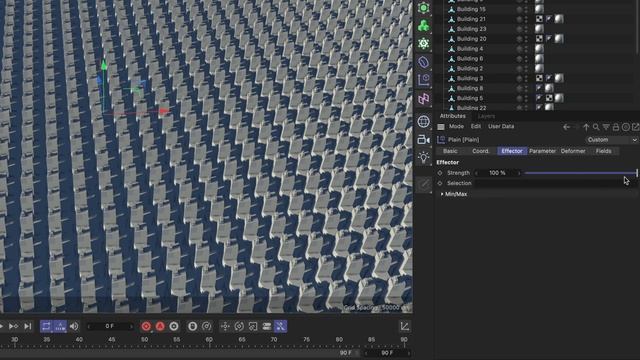This screenshot has width=640, height=360.
Task: Switch to the Basic tab
Action: (x=450, y=151)
